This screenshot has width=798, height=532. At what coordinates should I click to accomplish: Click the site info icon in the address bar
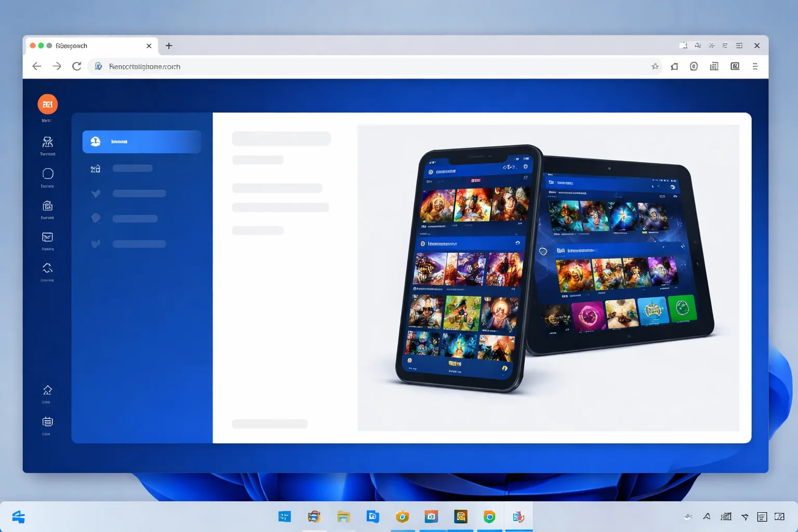98,66
